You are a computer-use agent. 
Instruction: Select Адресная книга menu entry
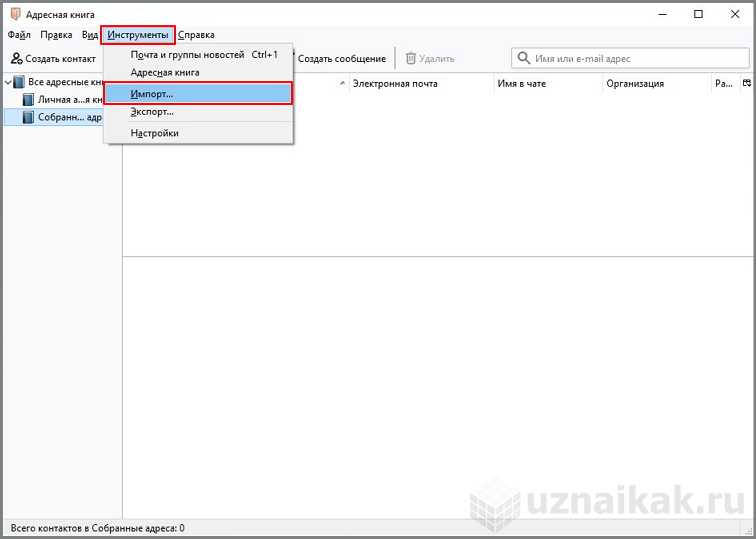tap(198, 72)
